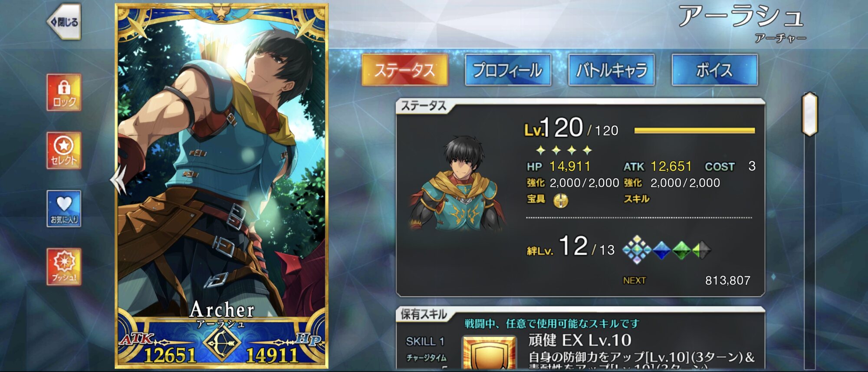Tap the blue bond gem icon
This screenshot has width=868, height=372.
click(x=661, y=250)
